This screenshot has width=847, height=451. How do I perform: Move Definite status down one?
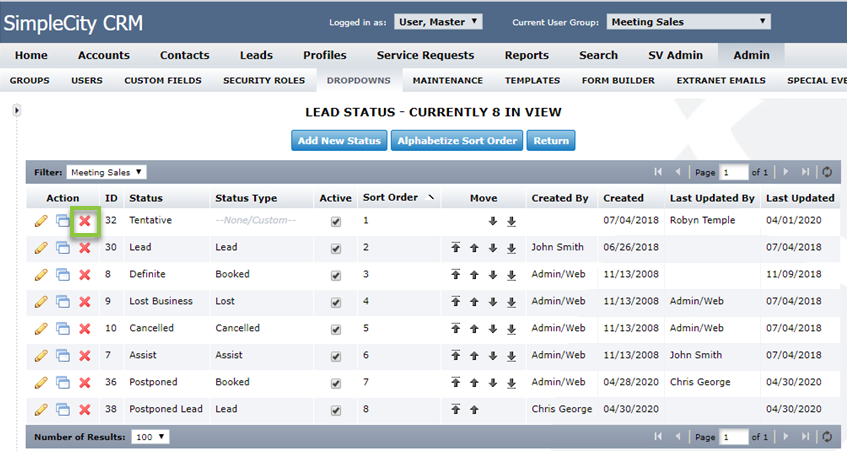(493, 275)
